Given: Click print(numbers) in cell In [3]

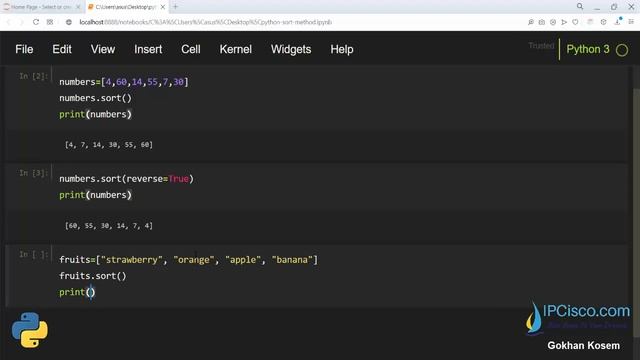Looking at the screenshot, I should tap(96, 195).
